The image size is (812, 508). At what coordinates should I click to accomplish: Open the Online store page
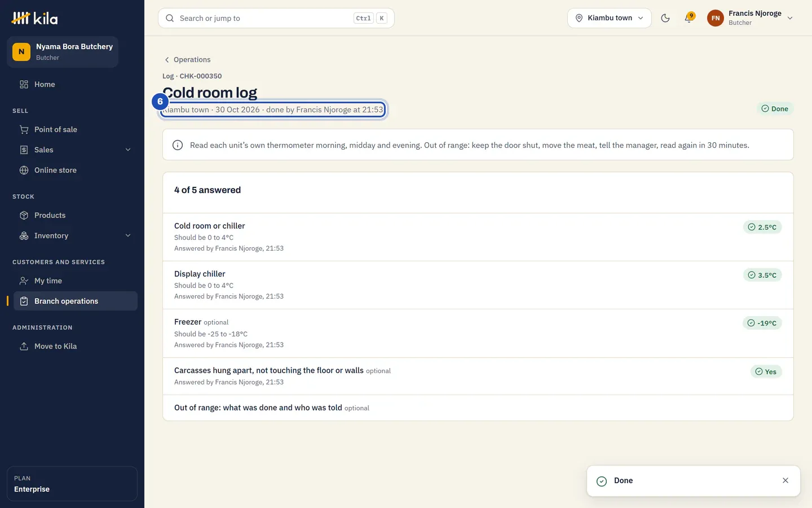point(76,170)
